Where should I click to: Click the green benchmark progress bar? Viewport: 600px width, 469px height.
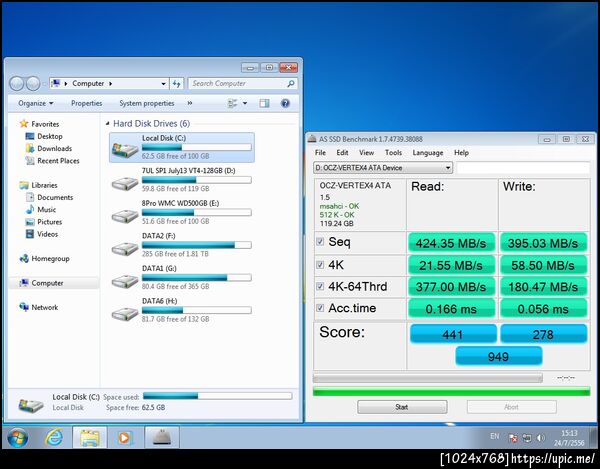(x=452, y=391)
